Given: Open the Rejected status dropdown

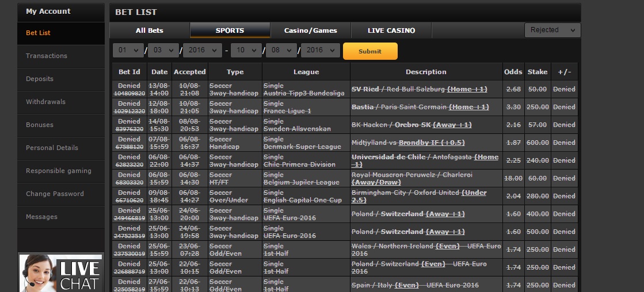Looking at the screenshot, I should point(552,30).
